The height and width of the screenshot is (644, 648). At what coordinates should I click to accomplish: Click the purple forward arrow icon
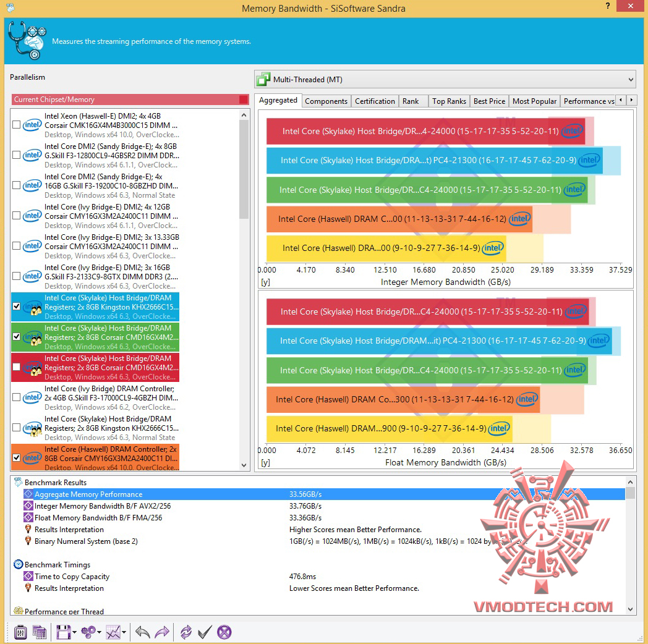click(x=162, y=632)
